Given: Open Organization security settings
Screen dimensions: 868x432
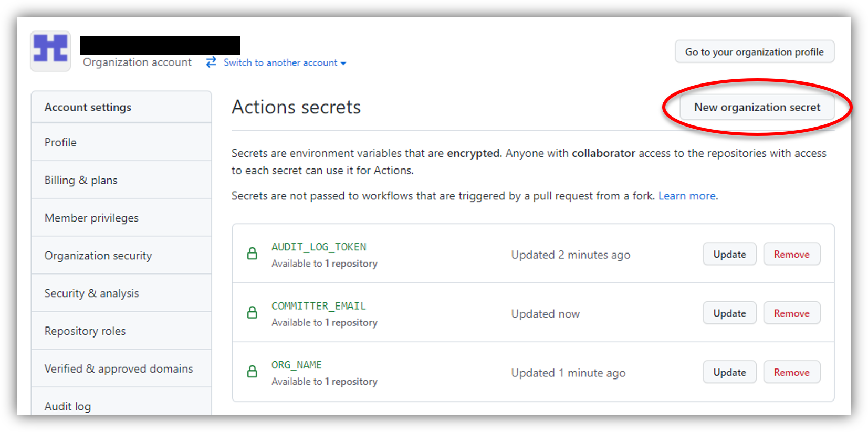Looking at the screenshot, I should tap(98, 255).
